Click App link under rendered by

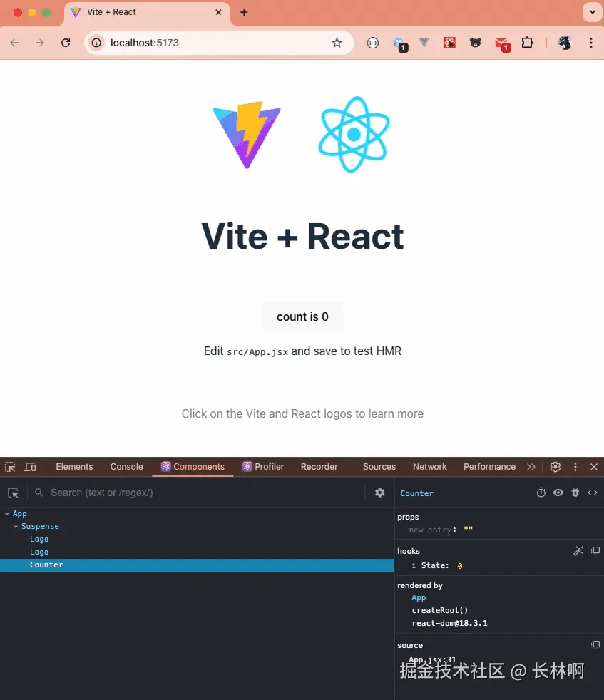[x=419, y=598]
